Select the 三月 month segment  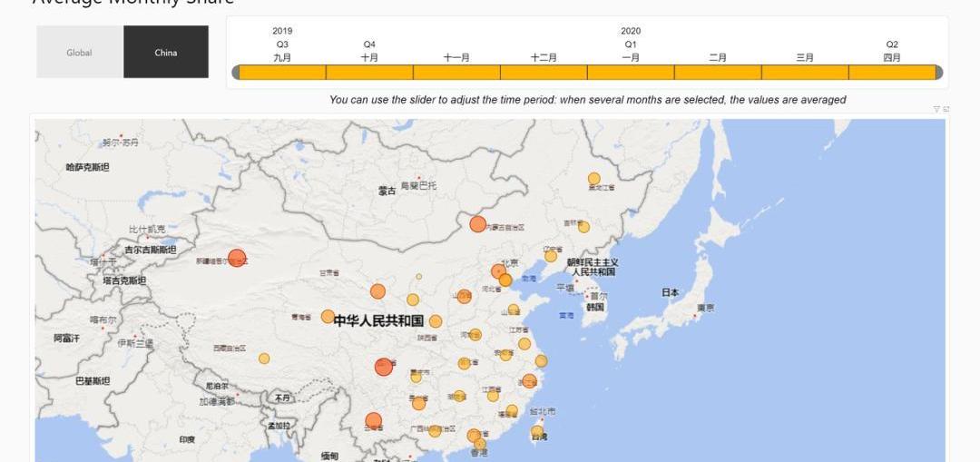click(805, 73)
